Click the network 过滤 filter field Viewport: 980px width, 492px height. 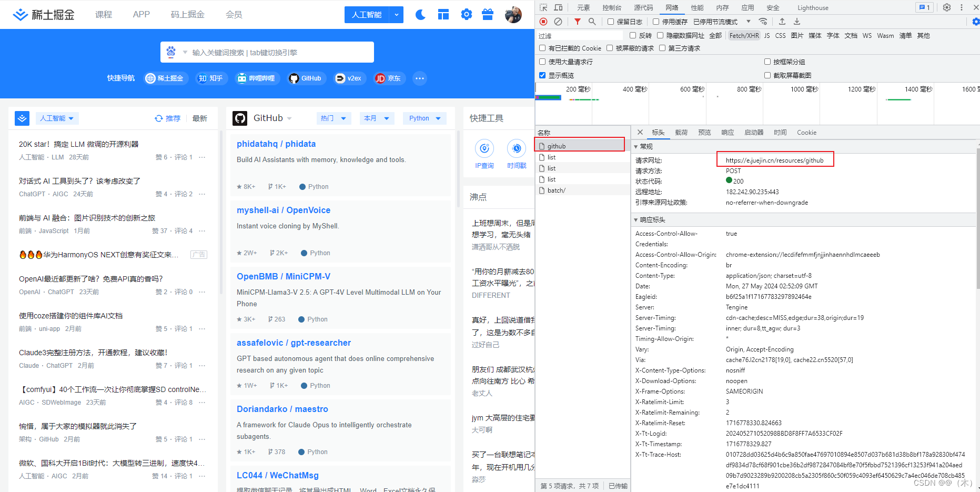580,35
